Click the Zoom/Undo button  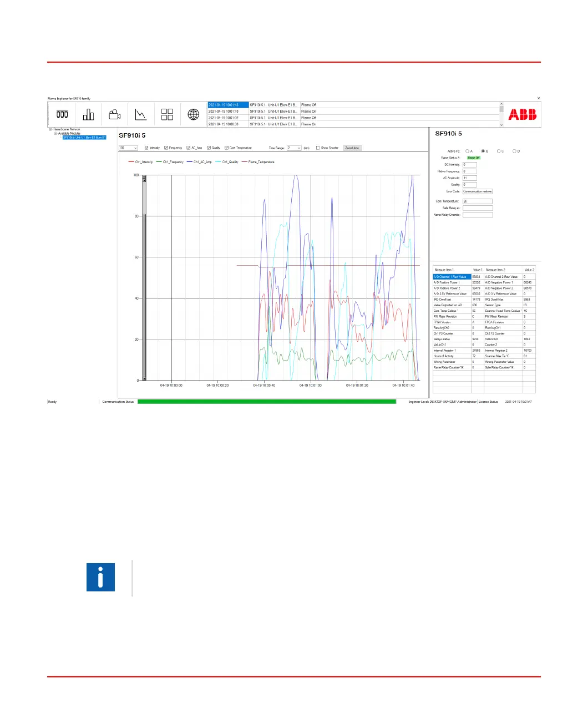[x=352, y=148]
